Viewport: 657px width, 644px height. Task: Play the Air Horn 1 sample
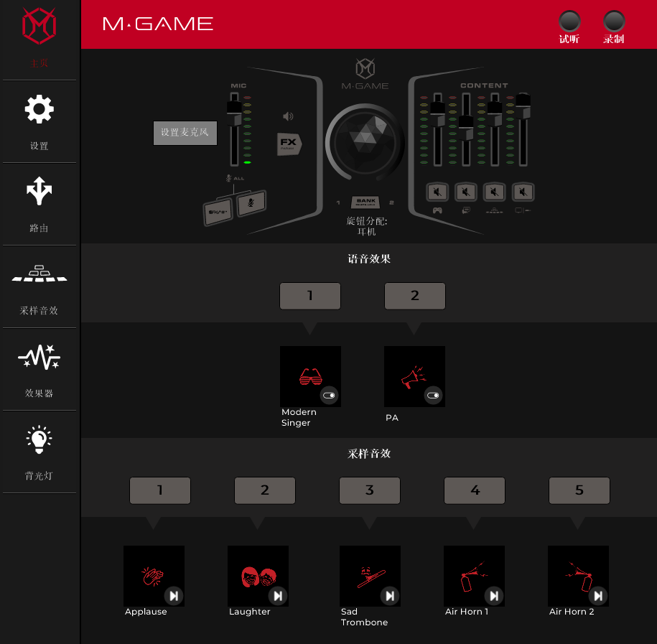pyautogui.click(x=494, y=595)
